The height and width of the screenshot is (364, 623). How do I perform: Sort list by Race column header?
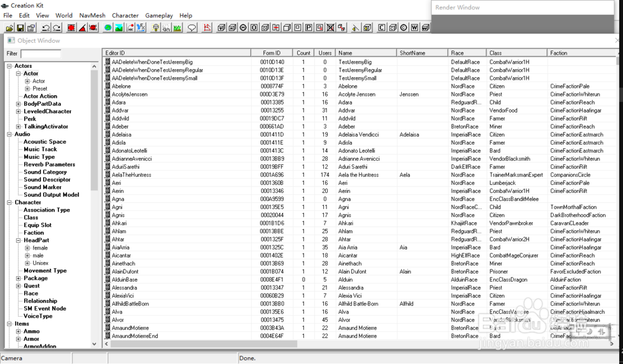click(x=467, y=53)
